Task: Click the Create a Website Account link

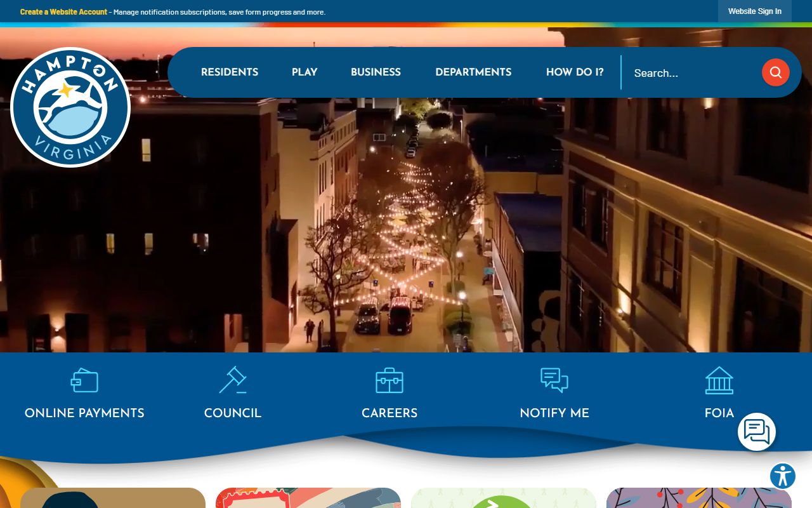Action: coord(63,12)
